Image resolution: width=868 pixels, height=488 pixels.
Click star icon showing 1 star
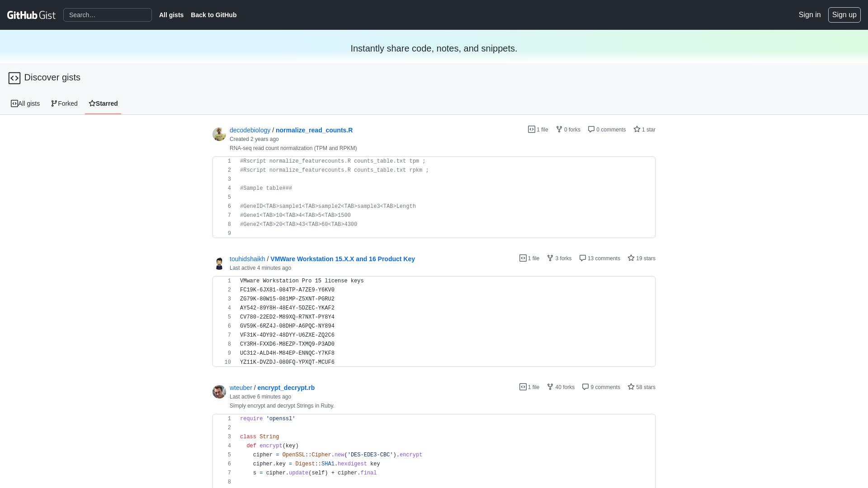click(637, 129)
